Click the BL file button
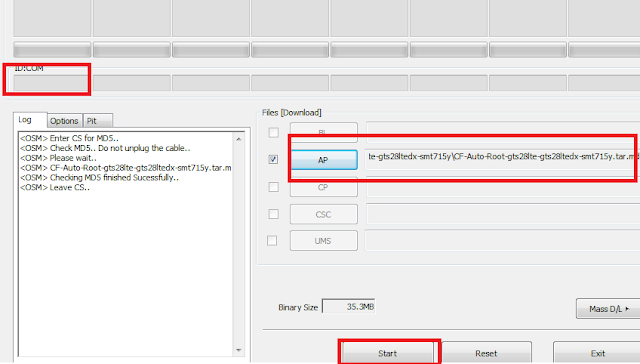Viewport: 640px width, 364px height. point(324,133)
